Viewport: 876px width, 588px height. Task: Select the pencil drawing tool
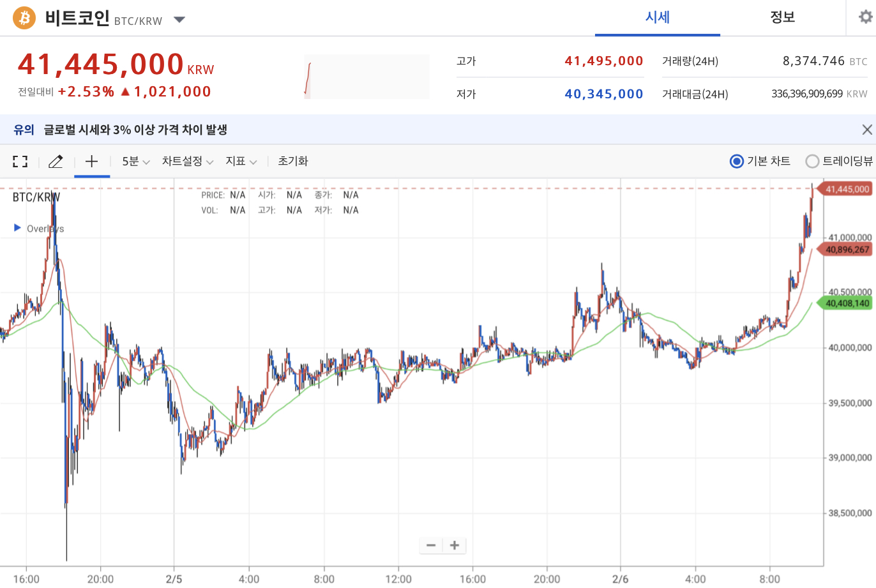56,162
